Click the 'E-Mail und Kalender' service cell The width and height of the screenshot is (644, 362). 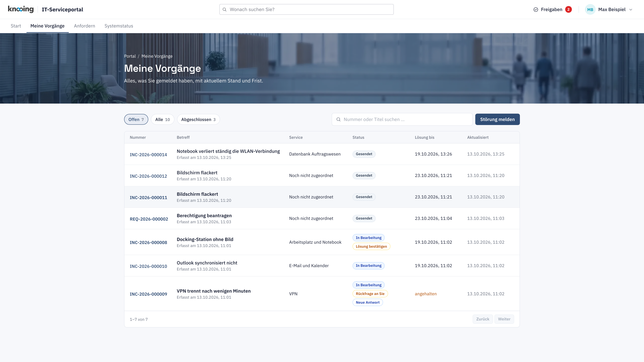tap(309, 266)
